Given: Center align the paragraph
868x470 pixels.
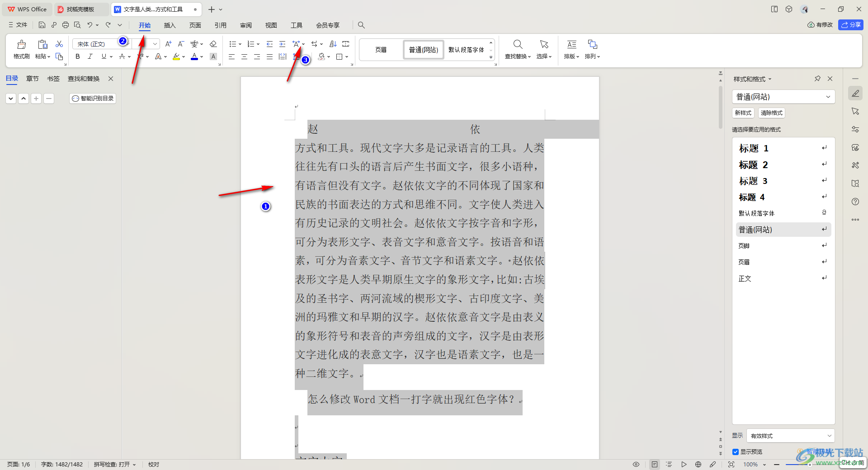Looking at the screenshot, I should tap(244, 56).
